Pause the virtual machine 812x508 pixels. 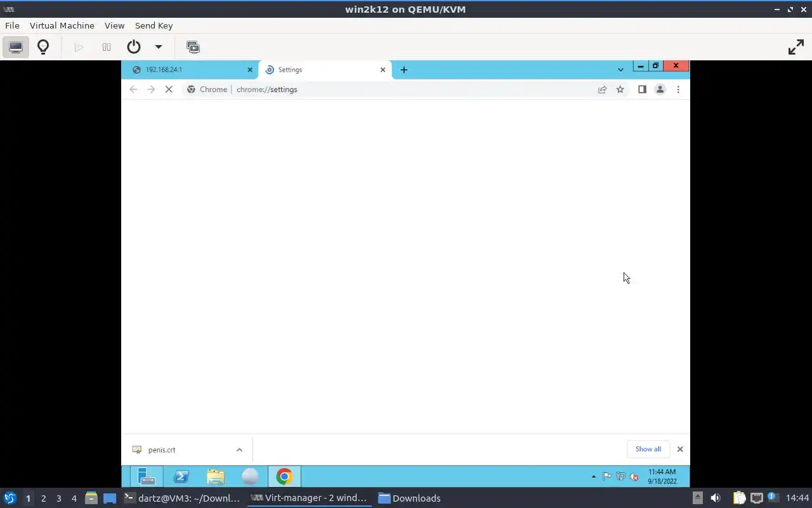click(107, 47)
